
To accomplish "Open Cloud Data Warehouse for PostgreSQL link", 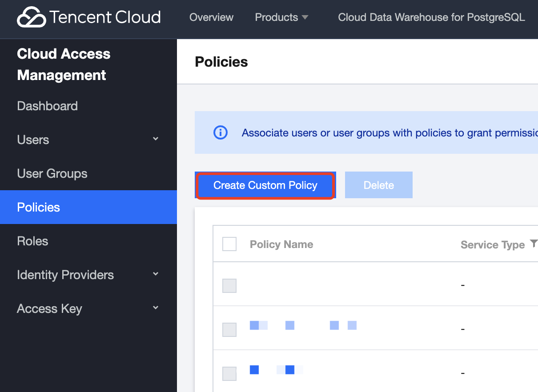I will click(x=431, y=17).
